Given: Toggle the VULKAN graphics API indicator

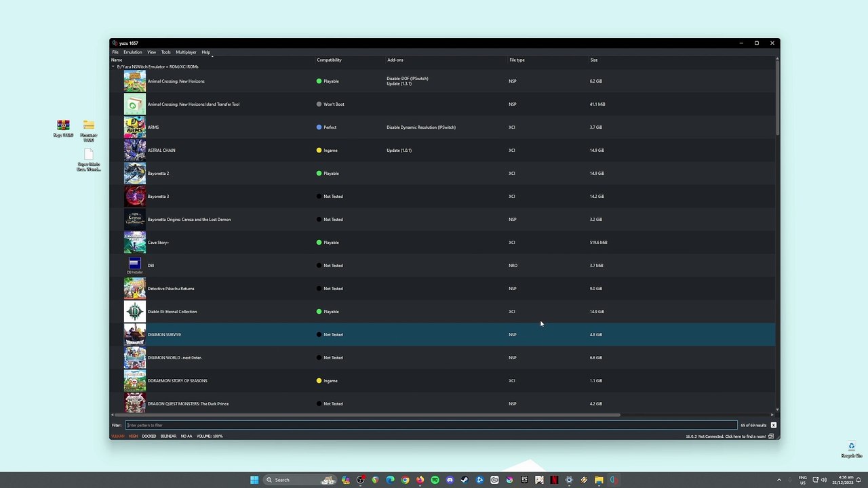Looking at the screenshot, I should [118, 436].
